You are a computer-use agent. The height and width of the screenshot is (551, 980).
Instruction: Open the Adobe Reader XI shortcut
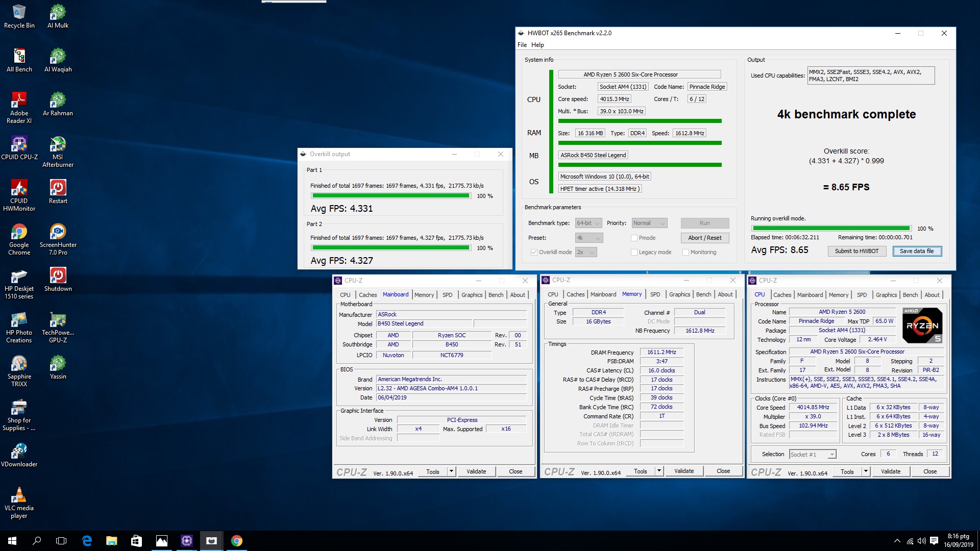click(x=19, y=108)
